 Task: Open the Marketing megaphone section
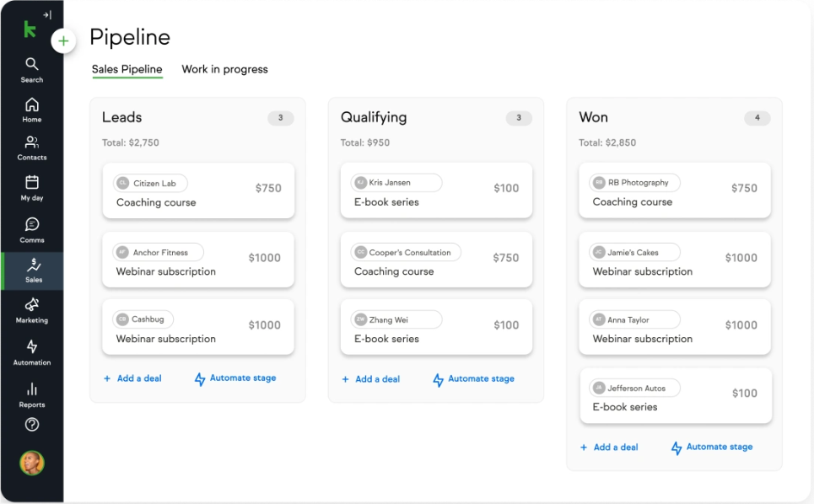(31, 309)
